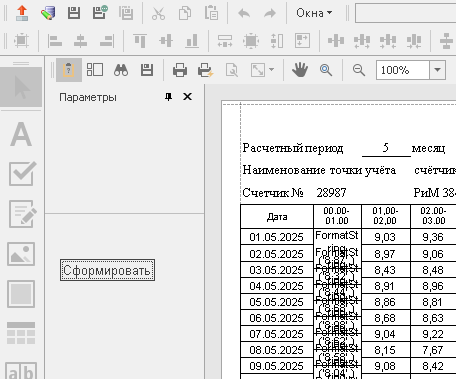The image size is (456, 379).
Task: Click the greyed-out save all icon
Action: tap(126, 13)
